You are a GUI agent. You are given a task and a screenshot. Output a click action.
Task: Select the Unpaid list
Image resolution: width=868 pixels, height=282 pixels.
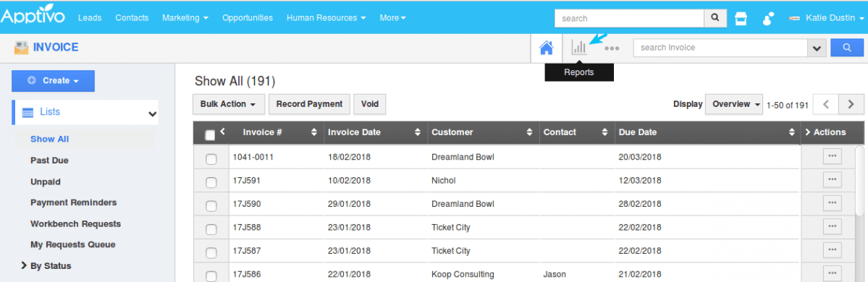[46, 181]
